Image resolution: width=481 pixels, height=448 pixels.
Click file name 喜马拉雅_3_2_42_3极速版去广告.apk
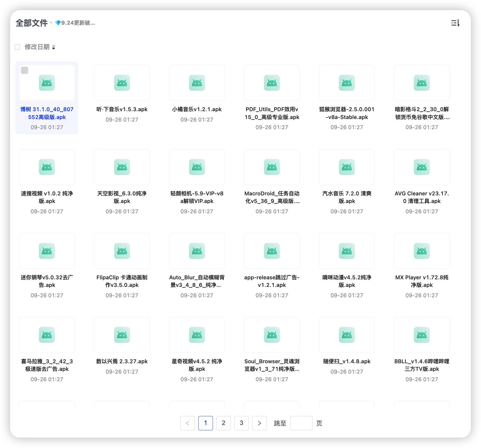pyautogui.click(x=47, y=365)
